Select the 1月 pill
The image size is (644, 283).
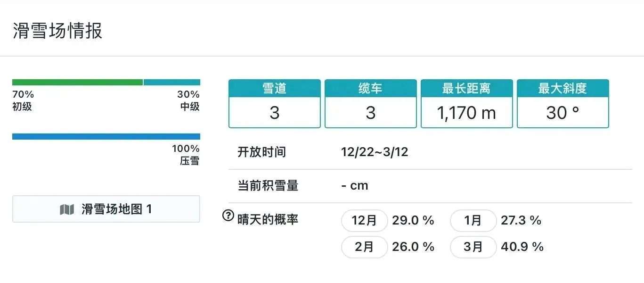(x=473, y=221)
